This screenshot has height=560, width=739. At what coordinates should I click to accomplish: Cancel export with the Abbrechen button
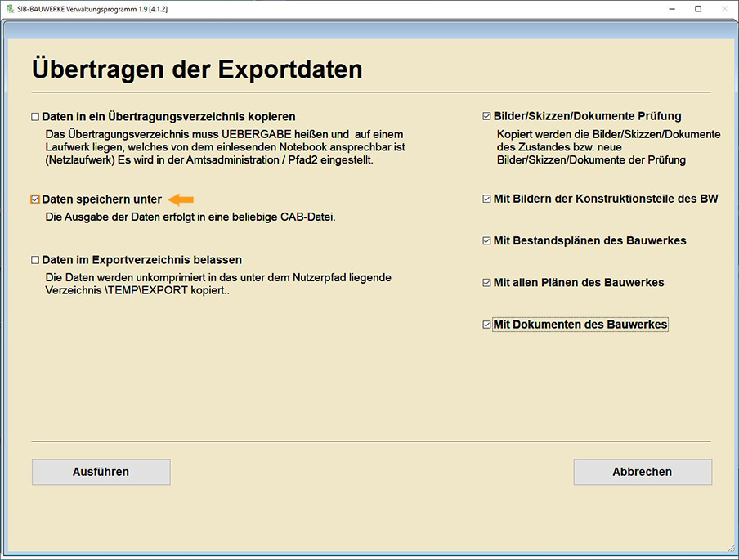tap(642, 472)
